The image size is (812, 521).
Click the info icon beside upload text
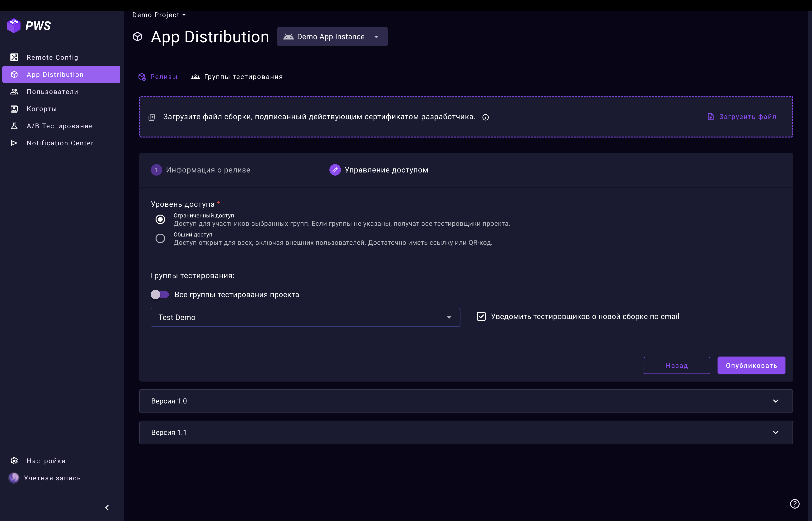tap(485, 117)
